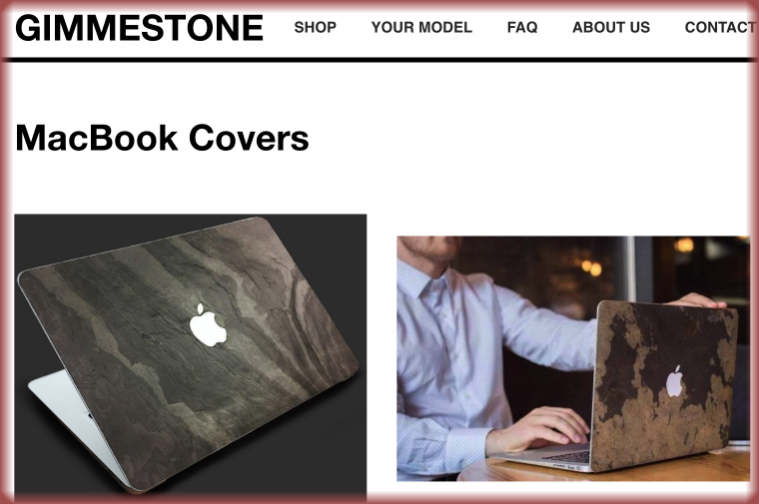
Task: Click the man's hand typing on the keyboard
Action: (538, 429)
